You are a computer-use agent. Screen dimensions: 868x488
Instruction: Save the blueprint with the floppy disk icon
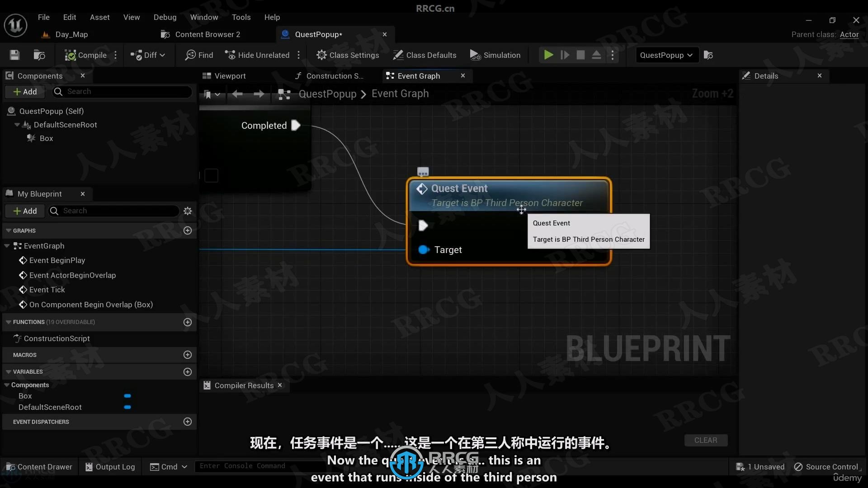(x=14, y=55)
